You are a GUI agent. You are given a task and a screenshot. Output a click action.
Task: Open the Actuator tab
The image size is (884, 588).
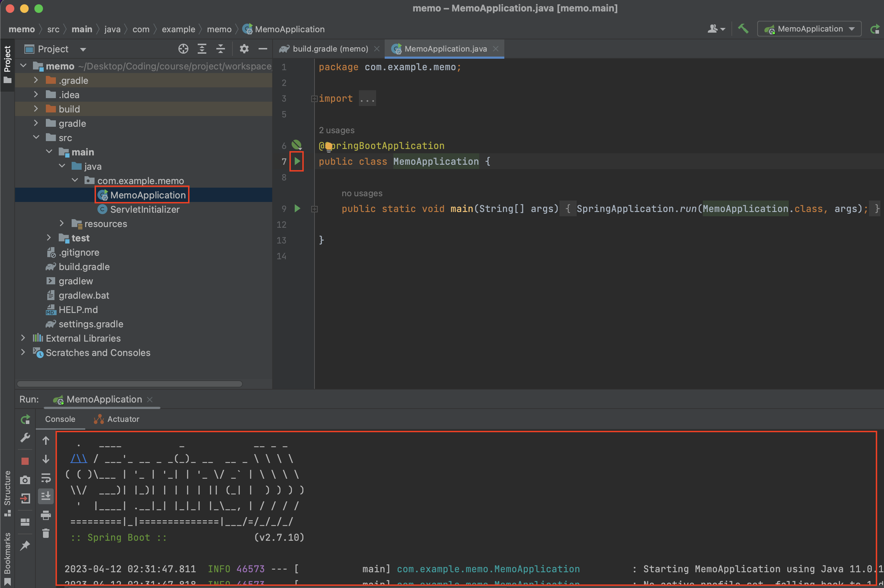point(122,419)
